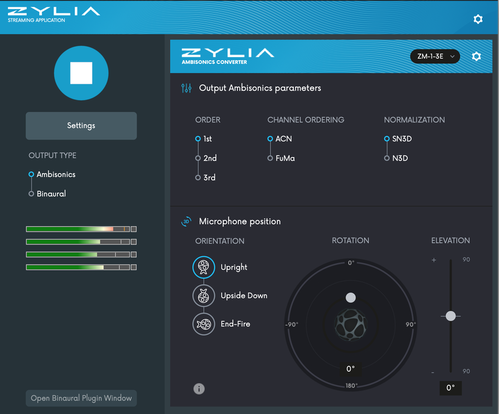This screenshot has width=499, height=414.
Task: Click the rotation degree value field
Action: click(350, 369)
